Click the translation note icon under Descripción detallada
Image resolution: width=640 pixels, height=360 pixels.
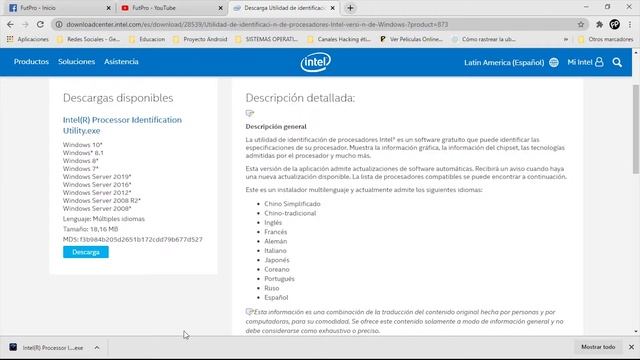tap(250, 113)
